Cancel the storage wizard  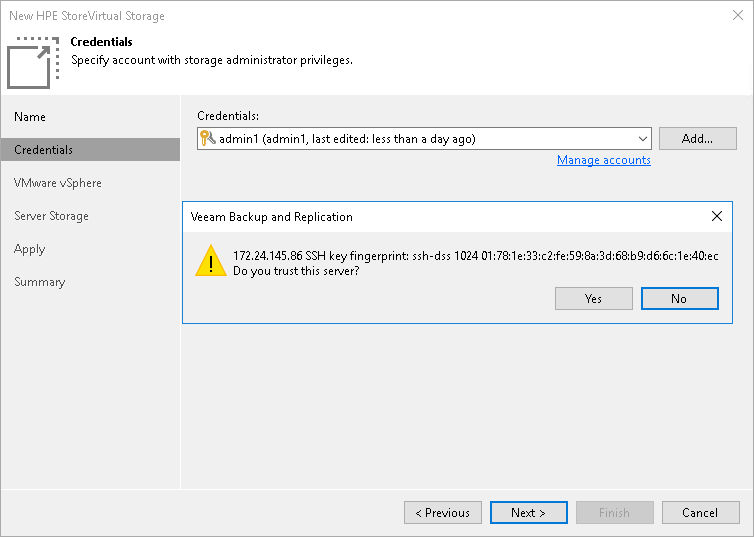pyautogui.click(x=700, y=513)
